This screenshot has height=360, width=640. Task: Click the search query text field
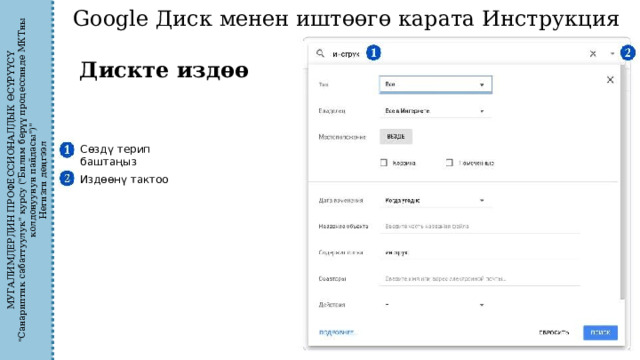tap(346, 54)
